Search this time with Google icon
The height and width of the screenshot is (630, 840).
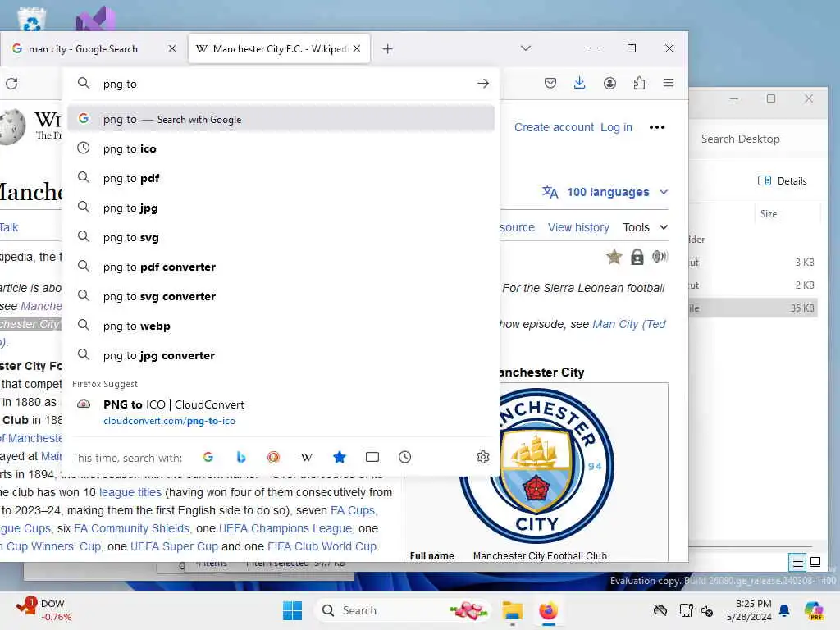coord(208,457)
